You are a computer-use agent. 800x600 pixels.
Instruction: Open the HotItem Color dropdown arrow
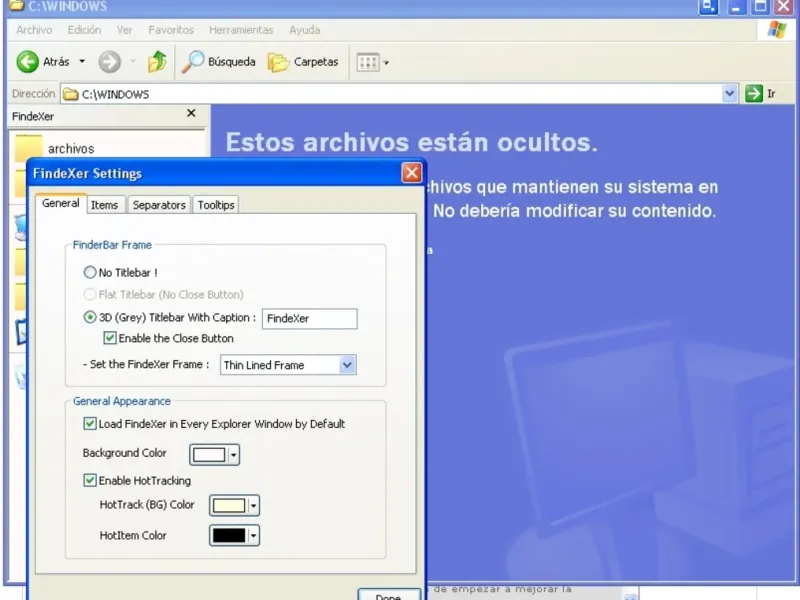point(253,536)
